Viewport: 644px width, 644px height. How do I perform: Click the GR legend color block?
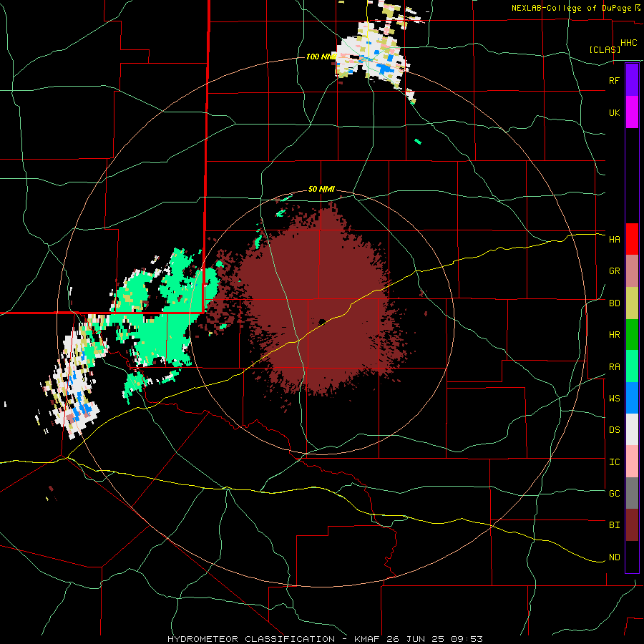tap(632, 271)
